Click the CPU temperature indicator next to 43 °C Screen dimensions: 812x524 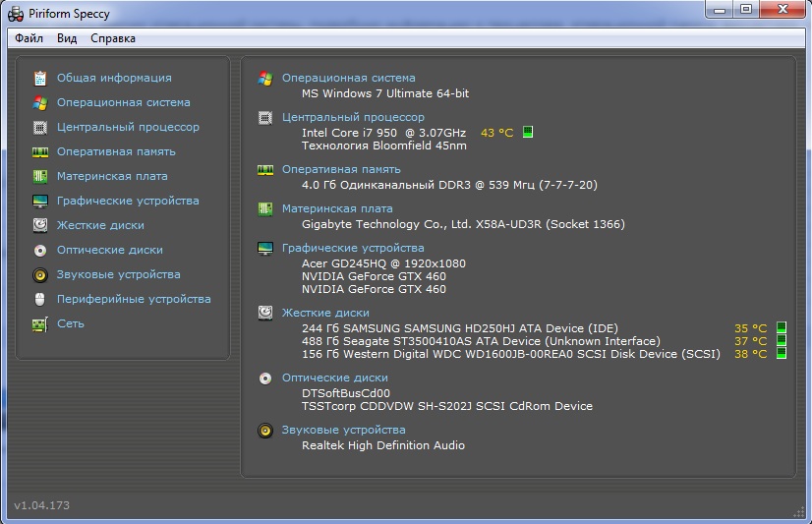pos(528,132)
